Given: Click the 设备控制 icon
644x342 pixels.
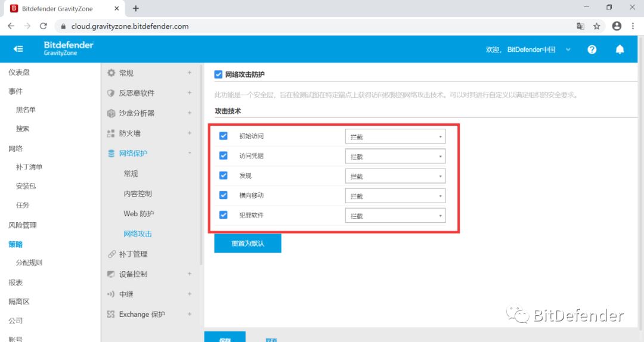Looking at the screenshot, I should [x=111, y=274].
